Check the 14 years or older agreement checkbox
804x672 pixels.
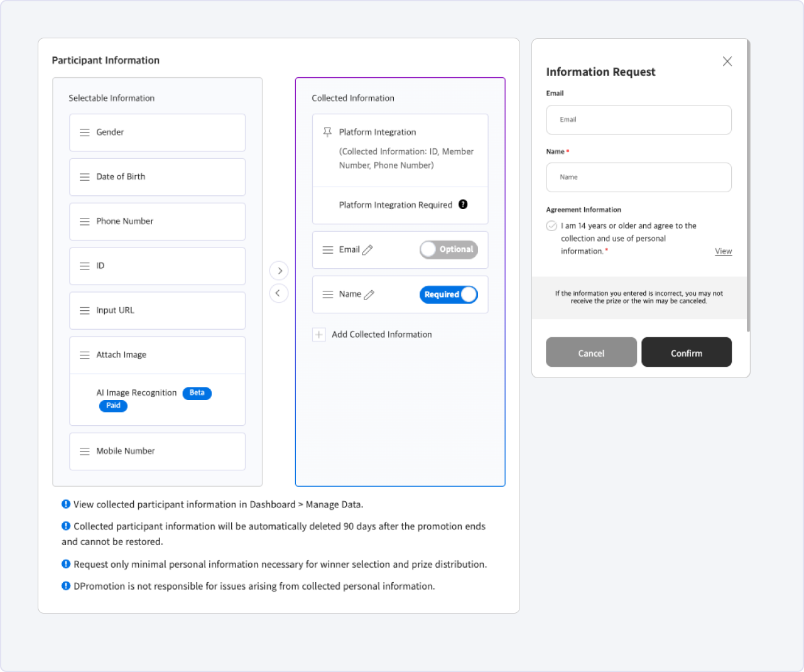(x=551, y=226)
